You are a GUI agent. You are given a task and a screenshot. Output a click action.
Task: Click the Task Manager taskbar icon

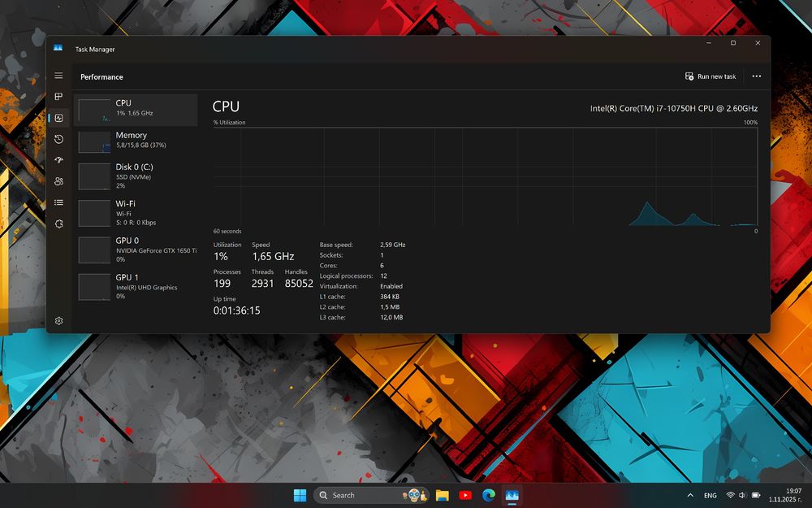click(x=512, y=496)
